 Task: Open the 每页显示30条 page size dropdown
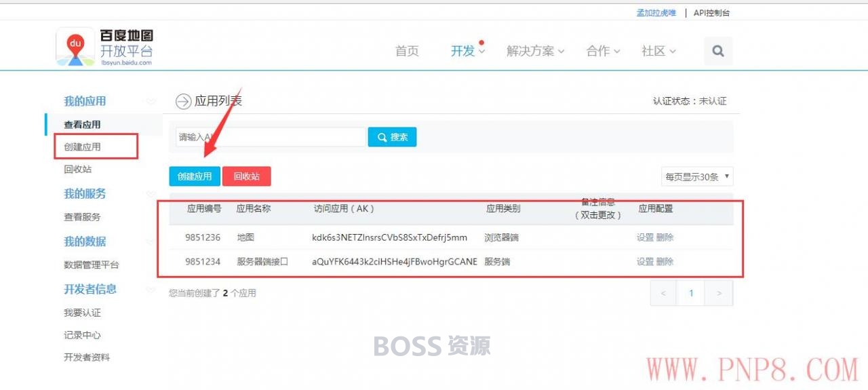click(697, 176)
